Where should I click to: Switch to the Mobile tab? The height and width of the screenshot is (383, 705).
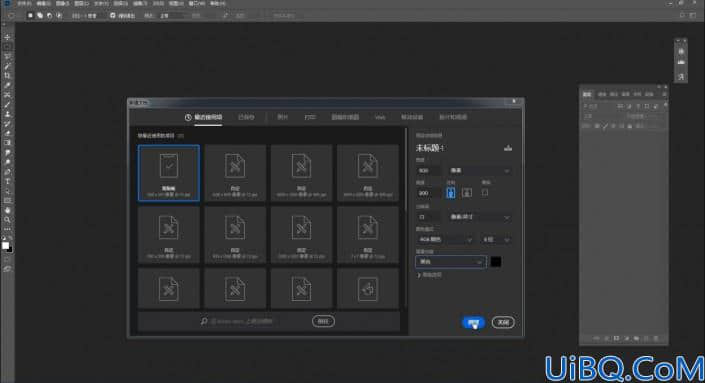point(412,117)
